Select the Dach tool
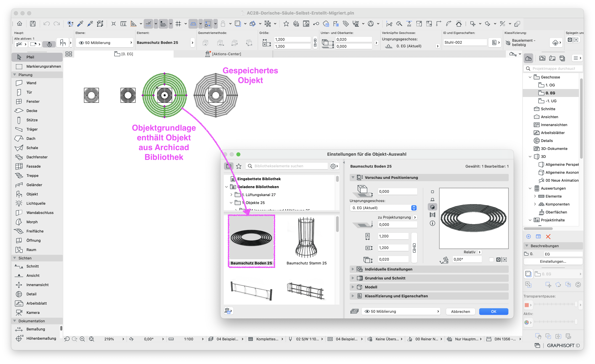The width and height of the screenshot is (595, 364). (37, 138)
